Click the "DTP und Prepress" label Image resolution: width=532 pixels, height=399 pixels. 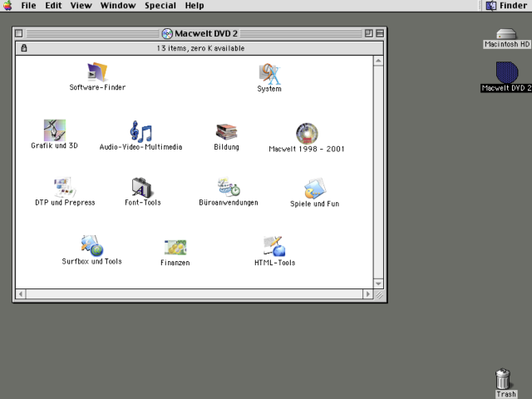[65, 203]
